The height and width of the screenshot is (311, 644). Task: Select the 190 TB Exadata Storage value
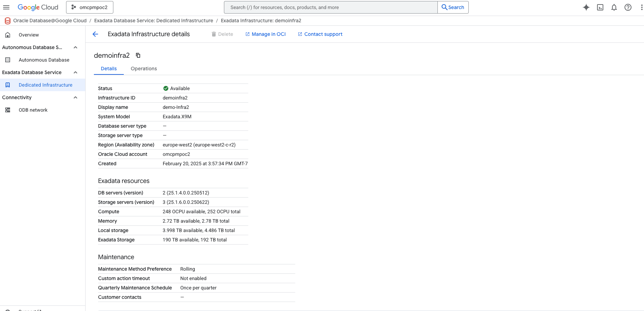tap(195, 240)
